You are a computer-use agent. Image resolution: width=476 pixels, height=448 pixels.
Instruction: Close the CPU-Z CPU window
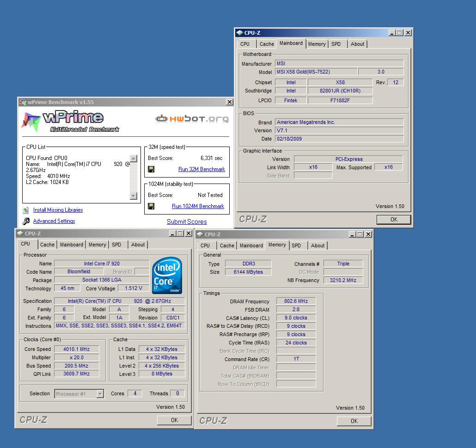[189, 233]
